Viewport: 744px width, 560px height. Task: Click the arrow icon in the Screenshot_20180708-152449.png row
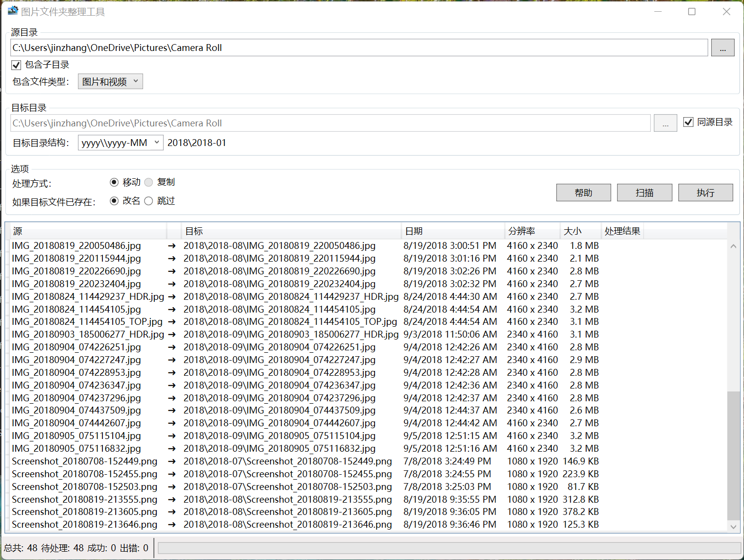[172, 462]
